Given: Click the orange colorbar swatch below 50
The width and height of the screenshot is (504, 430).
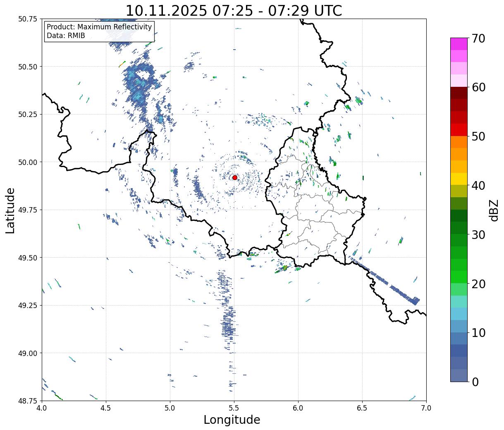Looking at the screenshot, I should click(459, 142).
